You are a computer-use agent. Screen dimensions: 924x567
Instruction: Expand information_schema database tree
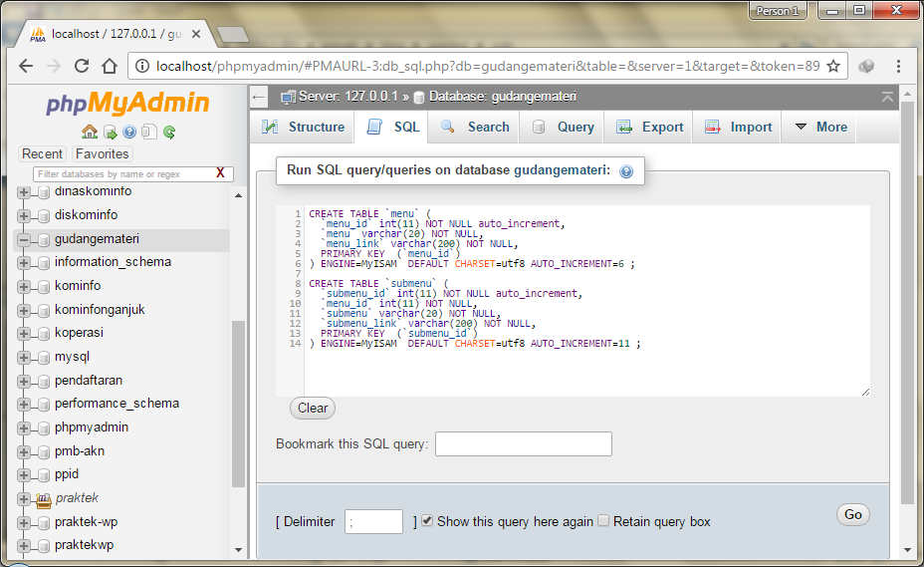(24, 263)
